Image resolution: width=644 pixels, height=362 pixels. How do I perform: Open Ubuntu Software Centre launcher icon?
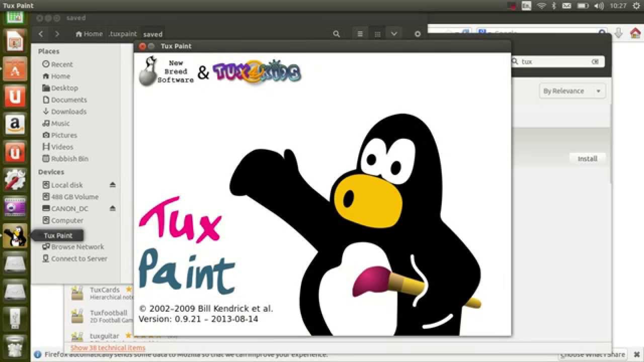(x=15, y=69)
